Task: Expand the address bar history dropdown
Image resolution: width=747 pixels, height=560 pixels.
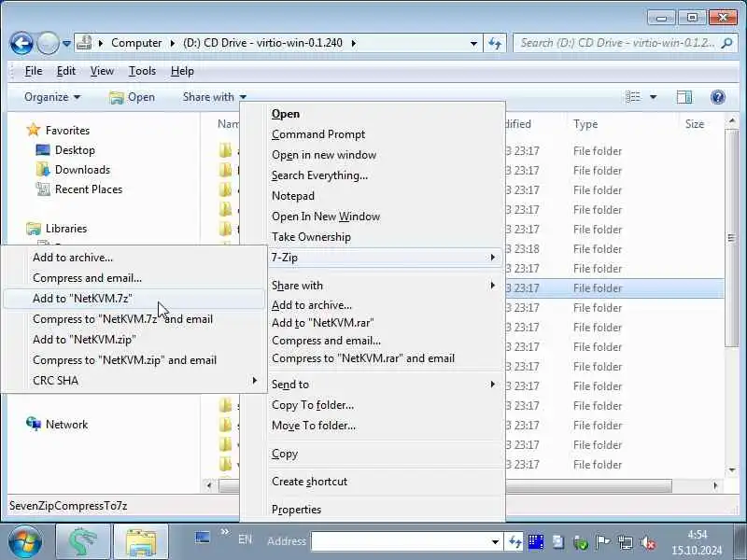Action: coord(473,43)
